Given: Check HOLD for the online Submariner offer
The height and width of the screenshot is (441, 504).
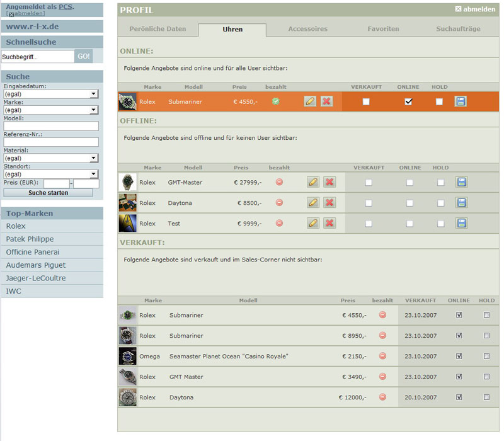Looking at the screenshot, I should [x=439, y=101].
